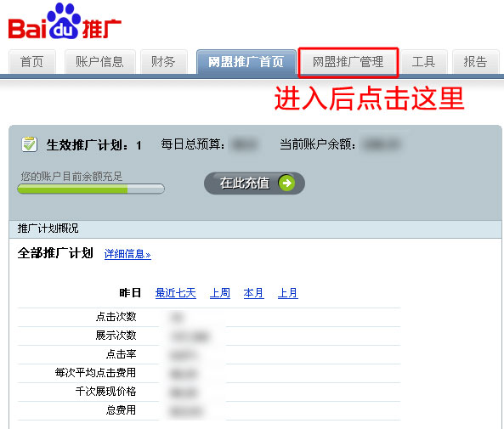
Task: Switch to the 账户信息 tab
Action: pyautogui.click(x=99, y=62)
